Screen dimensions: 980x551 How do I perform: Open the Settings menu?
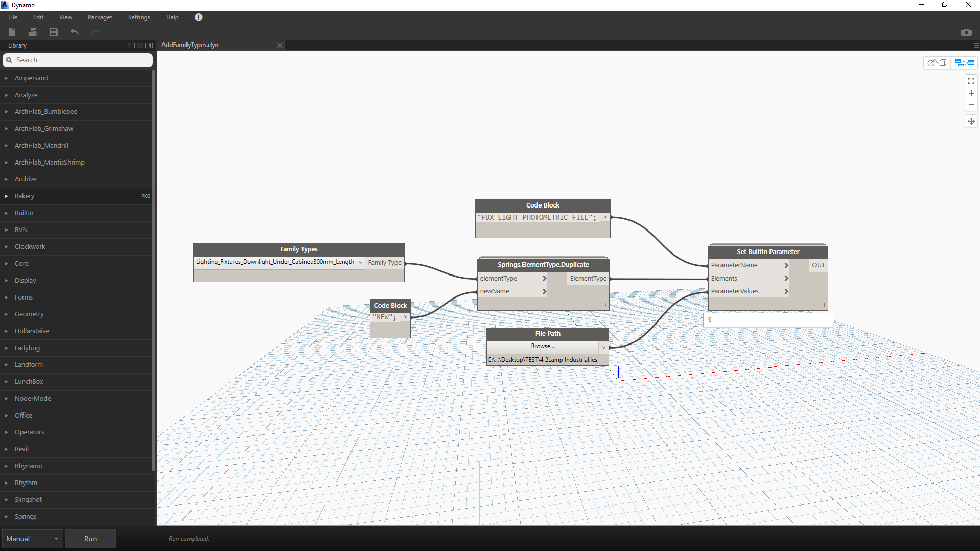tap(139, 17)
